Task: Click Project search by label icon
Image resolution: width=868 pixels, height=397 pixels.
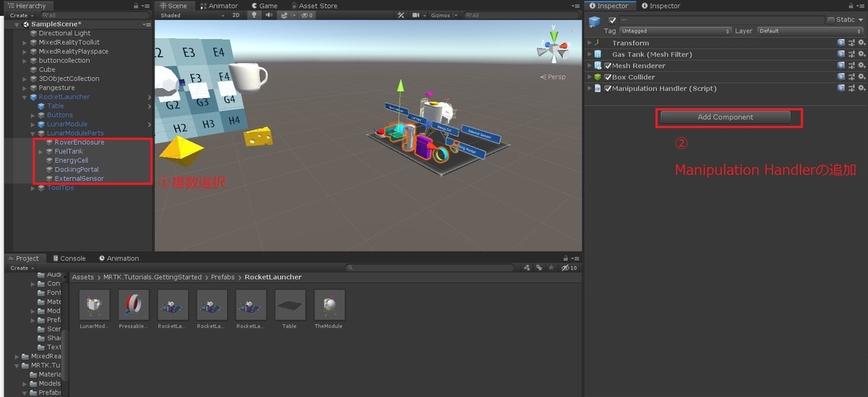Action: click(540, 268)
